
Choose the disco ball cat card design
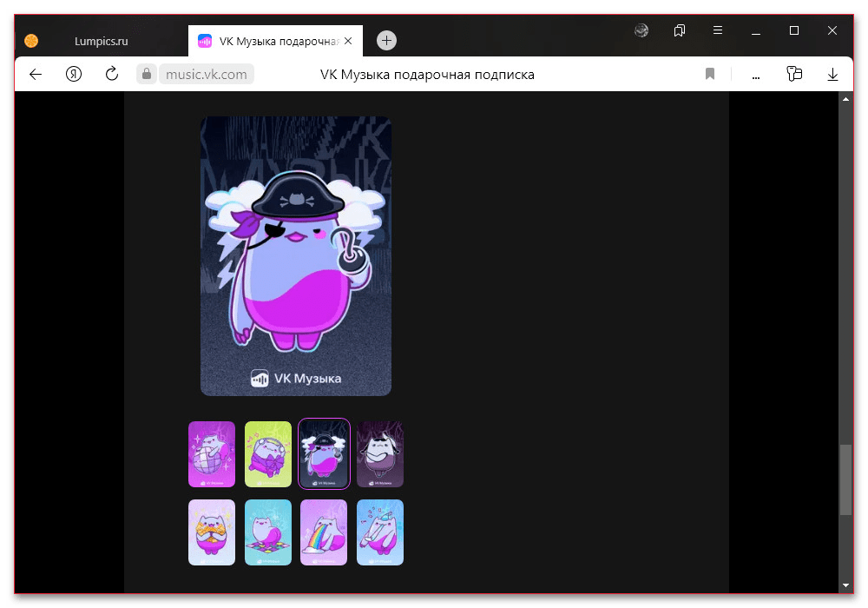point(212,454)
